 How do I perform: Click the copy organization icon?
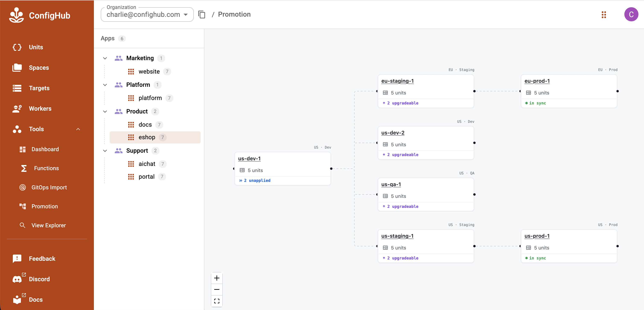point(201,14)
